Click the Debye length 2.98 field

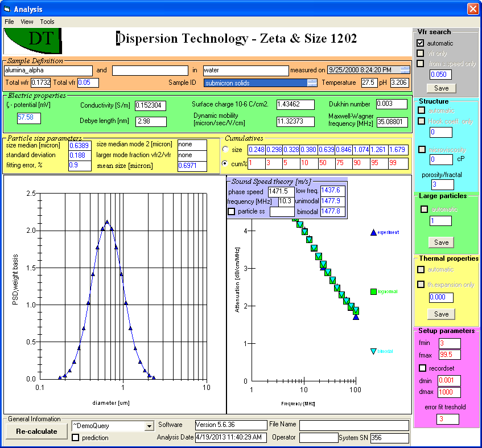[151, 121]
